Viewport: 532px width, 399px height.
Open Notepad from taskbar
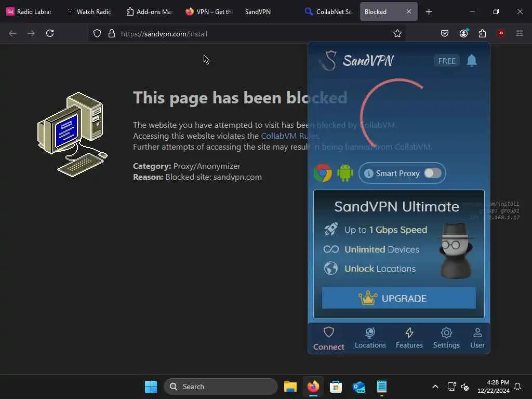pyautogui.click(x=382, y=387)
